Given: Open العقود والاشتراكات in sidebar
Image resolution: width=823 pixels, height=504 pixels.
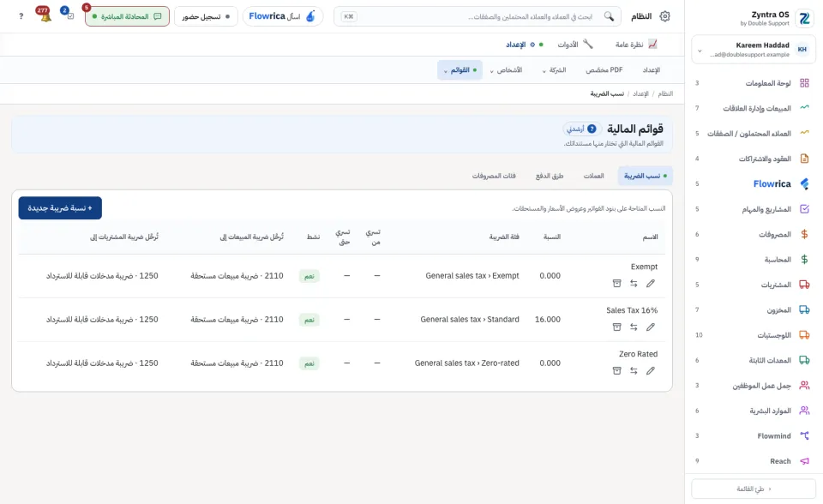Looking at the screenshot, I should click(x=754, y=159).
